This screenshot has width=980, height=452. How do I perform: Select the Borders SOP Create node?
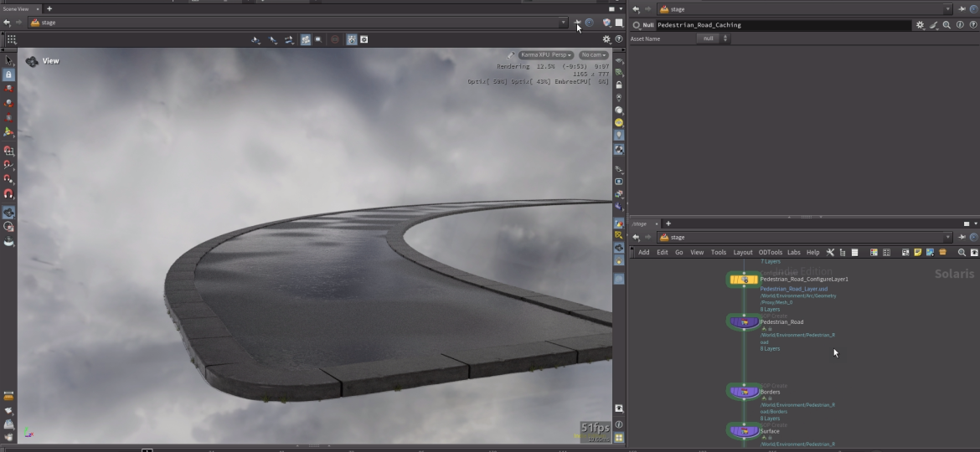[744, 392]
